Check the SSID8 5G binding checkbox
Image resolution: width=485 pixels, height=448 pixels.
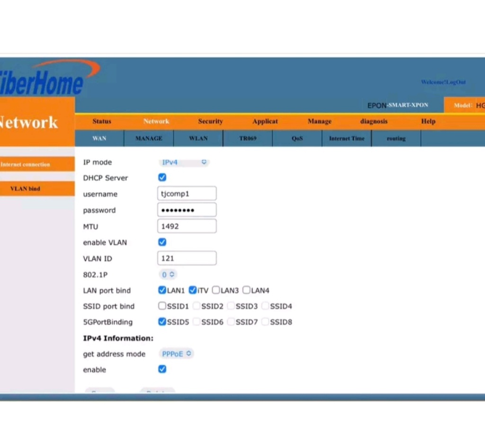[265, 322]
